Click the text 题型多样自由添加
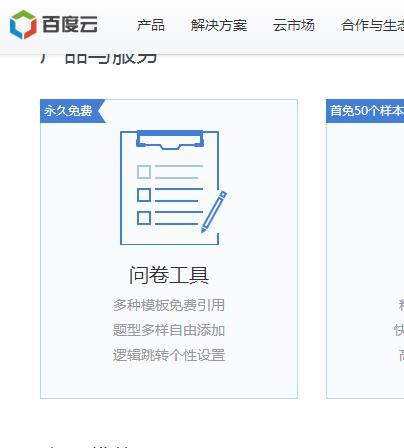Image resolution: width=404 pixels, height=448 pixels. pos(169,330)
